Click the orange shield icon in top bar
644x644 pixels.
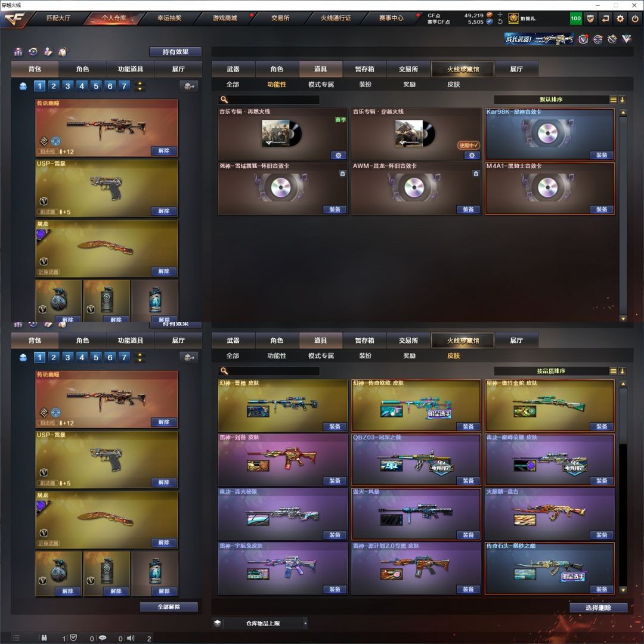[x=590, y=18]
